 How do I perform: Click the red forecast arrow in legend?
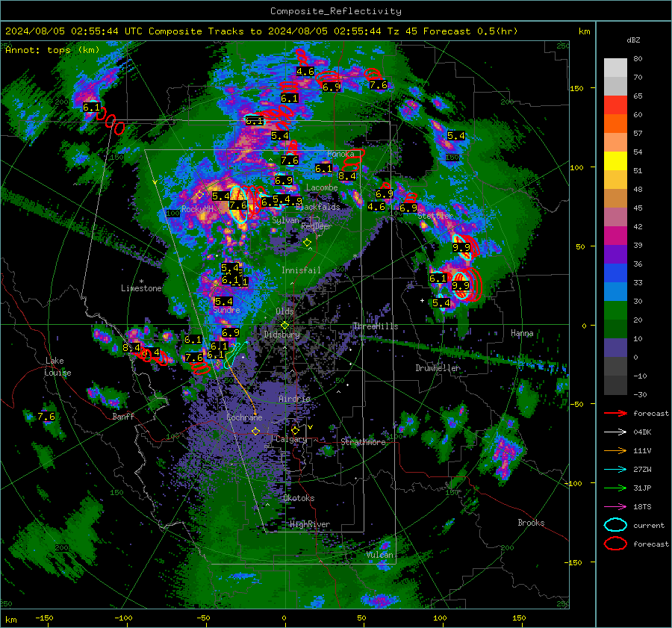point(615,413)
